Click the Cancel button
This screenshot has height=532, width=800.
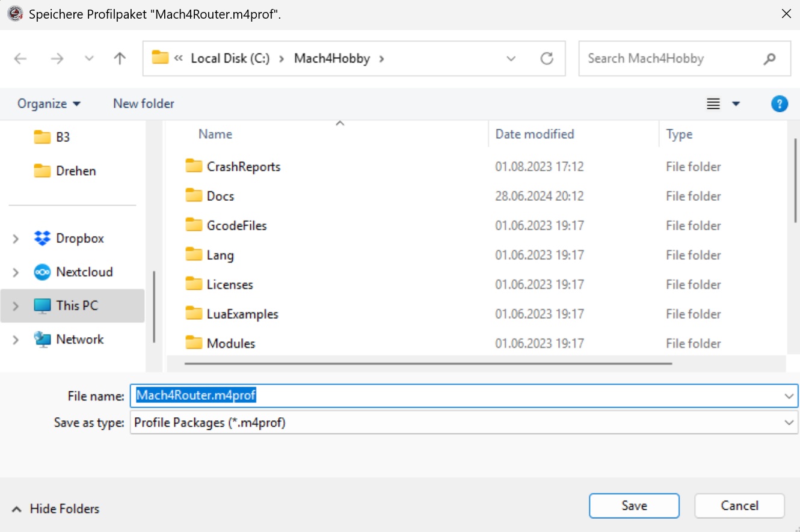[739, 506]
